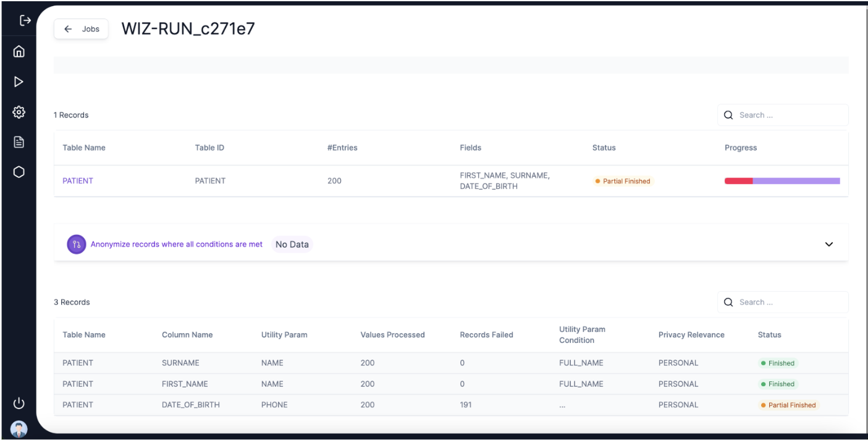This screenshot has height=440, width=868.
Task: Open the Home icon in the sidebar
Action: click(19, 51)
